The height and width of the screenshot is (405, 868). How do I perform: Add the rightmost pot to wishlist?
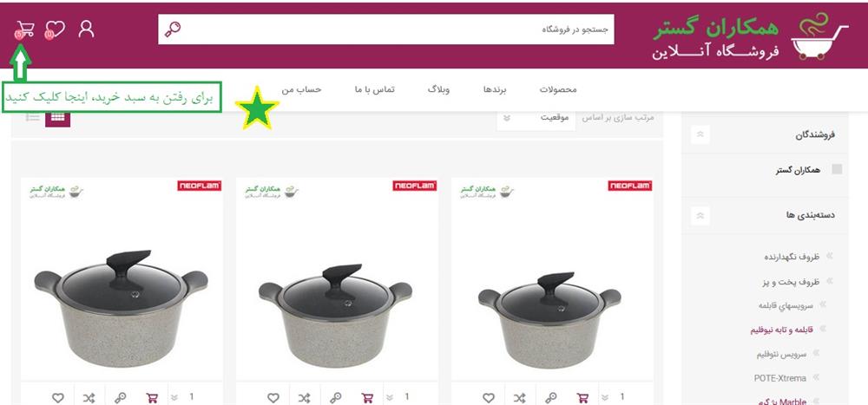(488, 397)
